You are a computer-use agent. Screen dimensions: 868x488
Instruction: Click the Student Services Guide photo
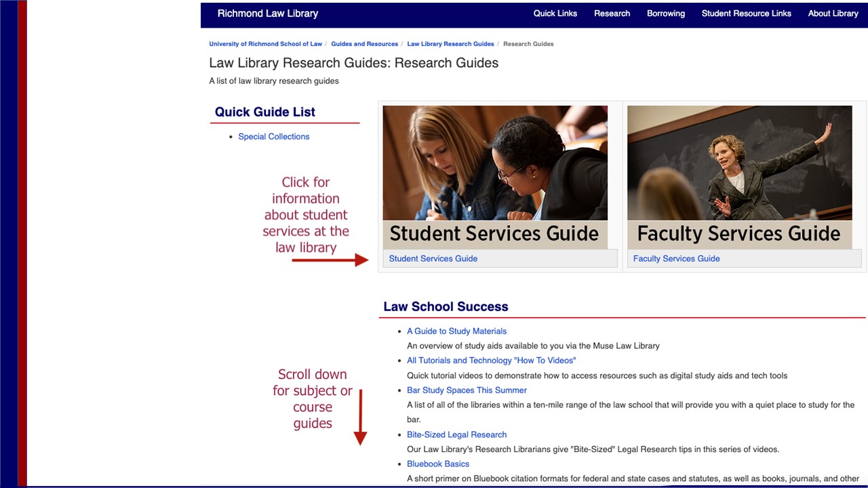pyautogui.click(x=495, y=177)
